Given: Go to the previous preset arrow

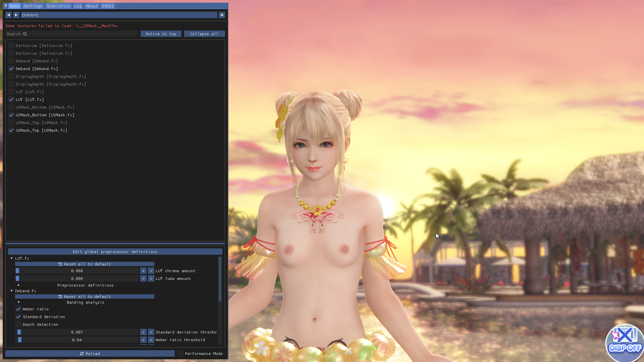Looking at the screenshot, I should click(x=9, y=15).
